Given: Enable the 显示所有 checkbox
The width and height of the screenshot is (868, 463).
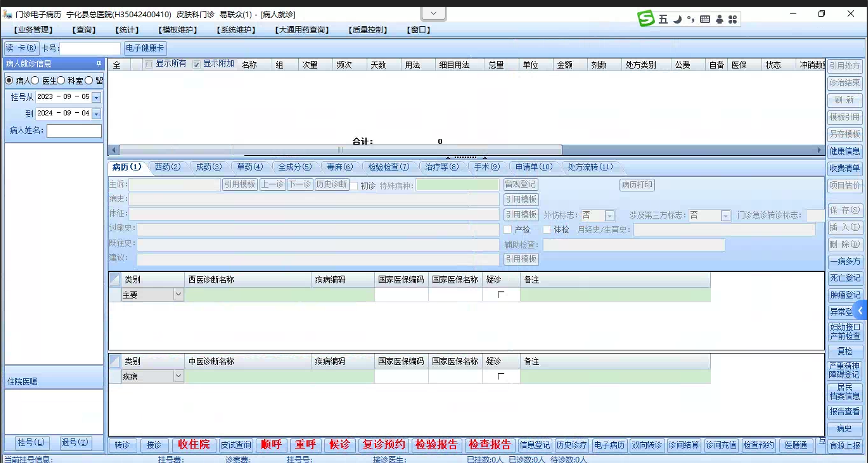Looking at the screenshot, I should pos(149,64).
